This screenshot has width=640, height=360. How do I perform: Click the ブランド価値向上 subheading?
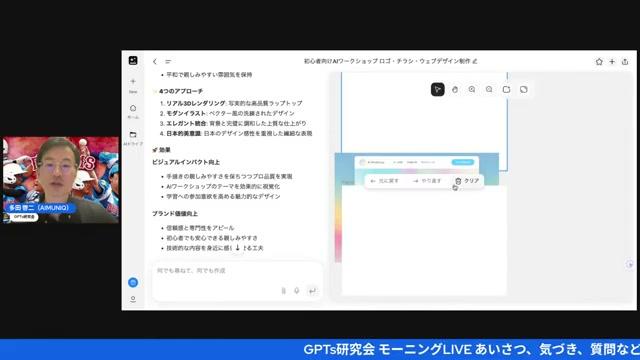click(175, 213)
